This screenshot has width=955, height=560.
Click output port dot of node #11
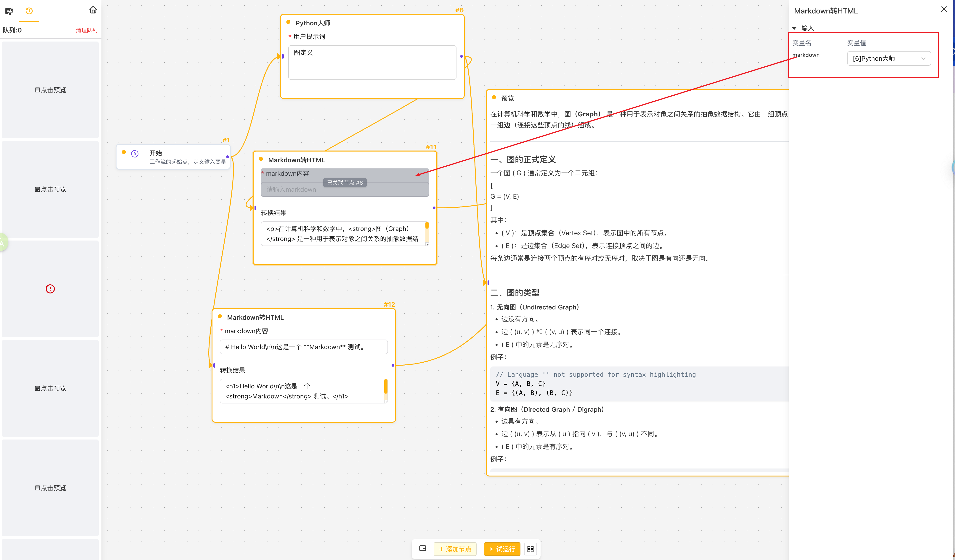pyautogui.click(x=434, y=208)
